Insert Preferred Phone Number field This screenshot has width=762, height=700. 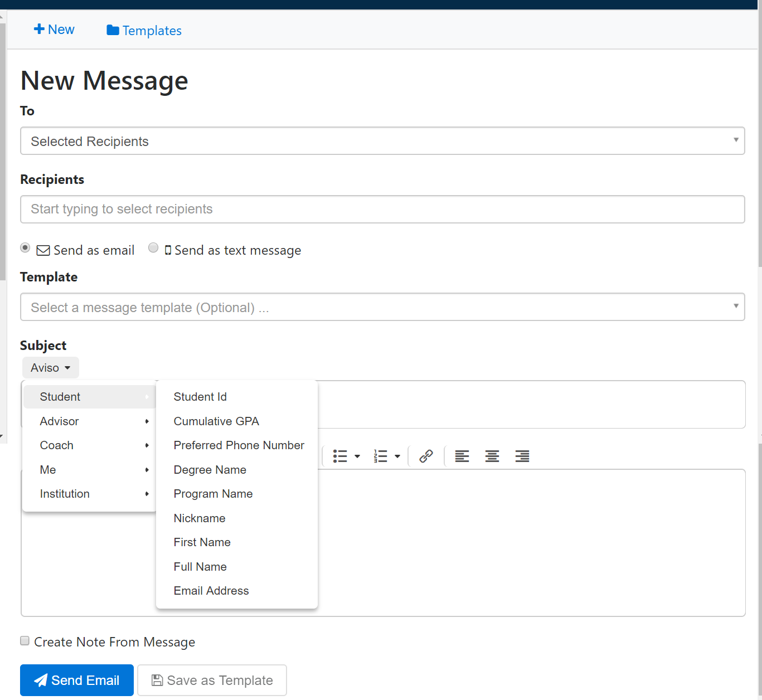click(x=237, y=445)
